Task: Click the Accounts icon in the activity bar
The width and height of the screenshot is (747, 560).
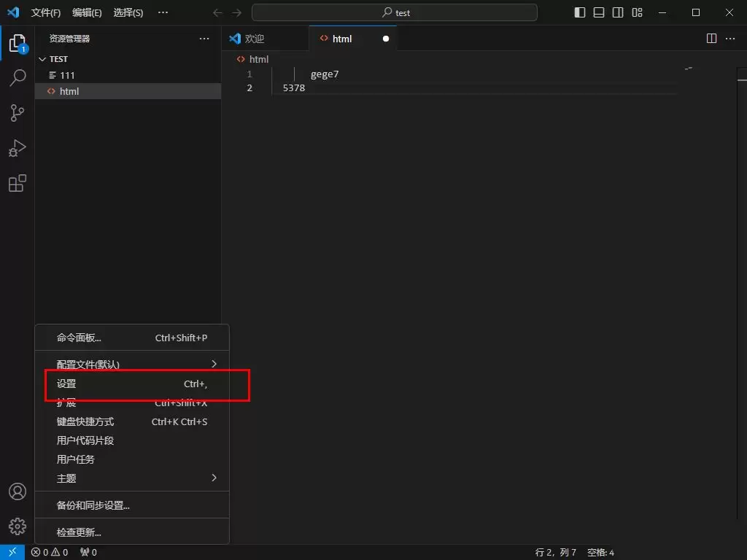Action: click(17, 492)
